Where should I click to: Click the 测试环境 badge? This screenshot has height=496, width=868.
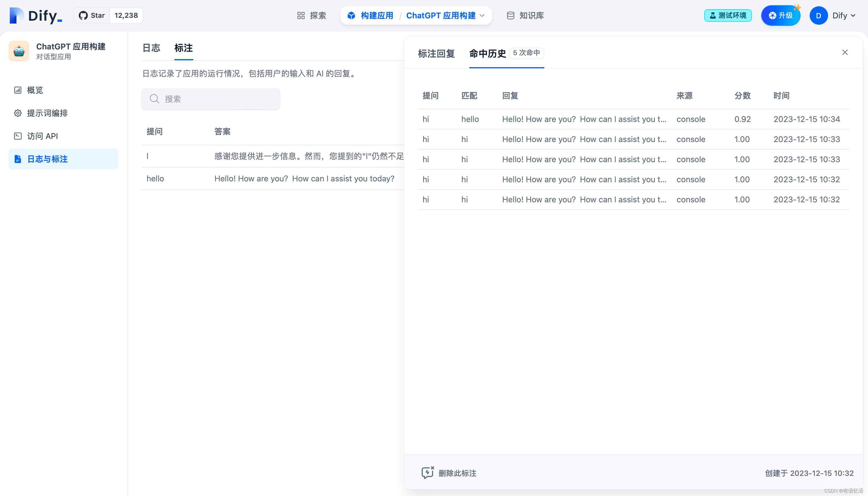pyautogui.click(x=728, y=16)
